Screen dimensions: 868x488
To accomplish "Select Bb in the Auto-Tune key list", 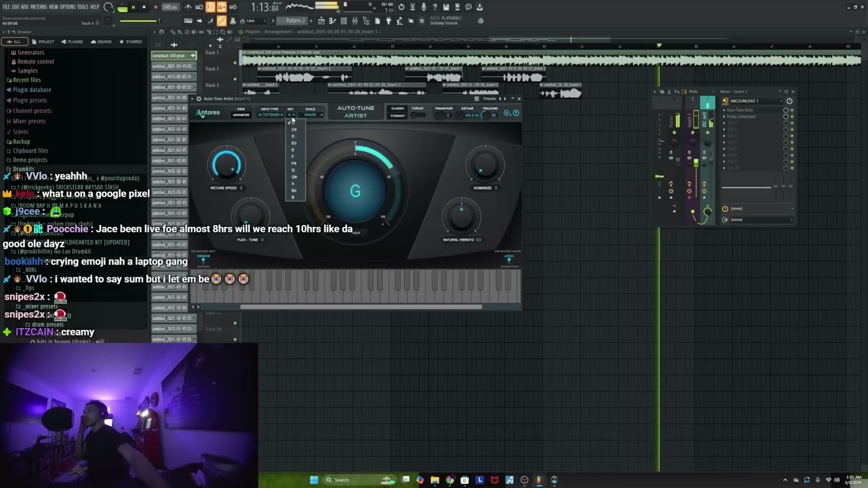I will [x=294, y=190].
